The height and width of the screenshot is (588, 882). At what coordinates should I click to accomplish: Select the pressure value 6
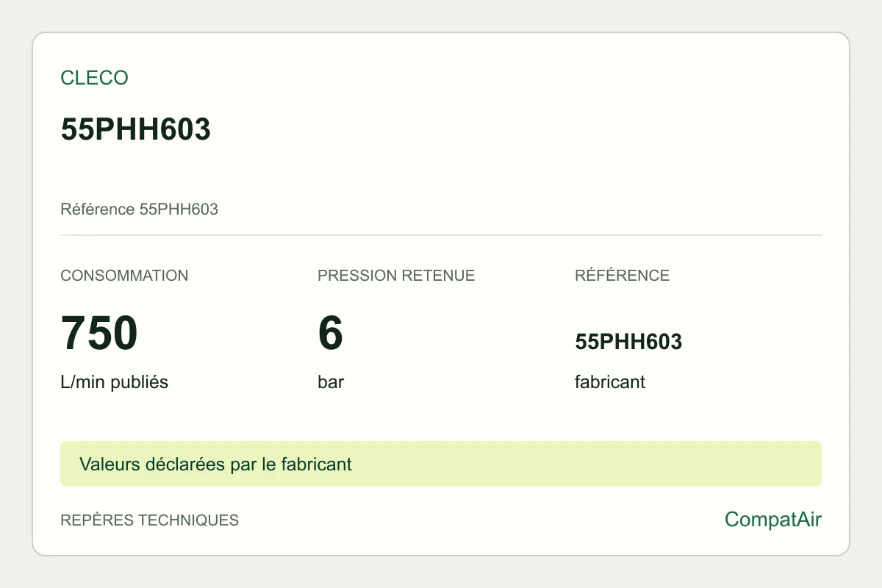pyautogui.click(x=331, y=333)
